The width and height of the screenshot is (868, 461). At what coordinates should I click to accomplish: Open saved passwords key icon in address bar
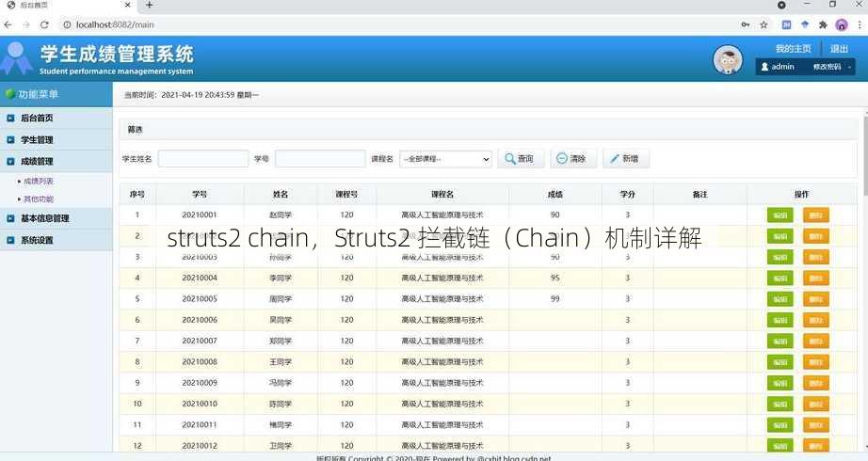(746, 24)
